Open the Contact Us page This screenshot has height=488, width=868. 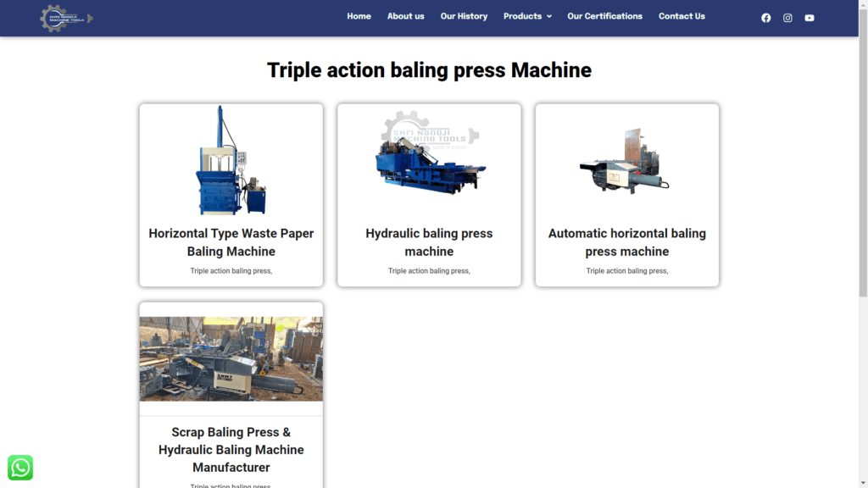click(x=682, y=16)
